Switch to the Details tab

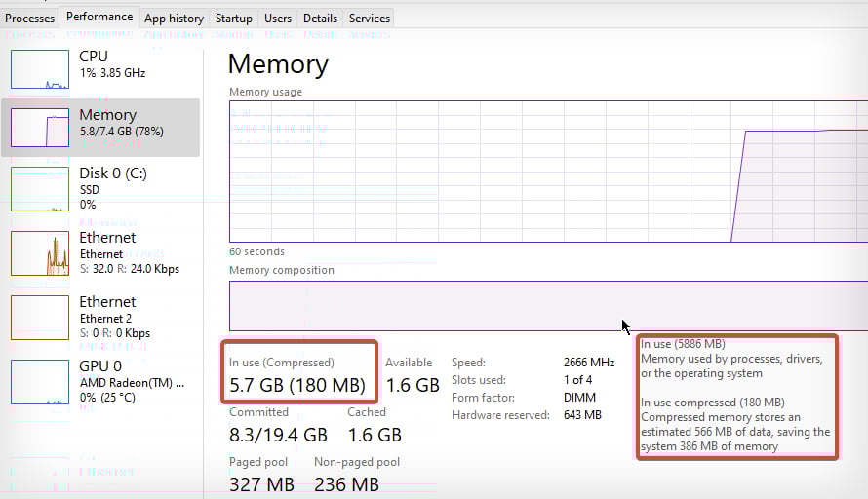point(320,19)
